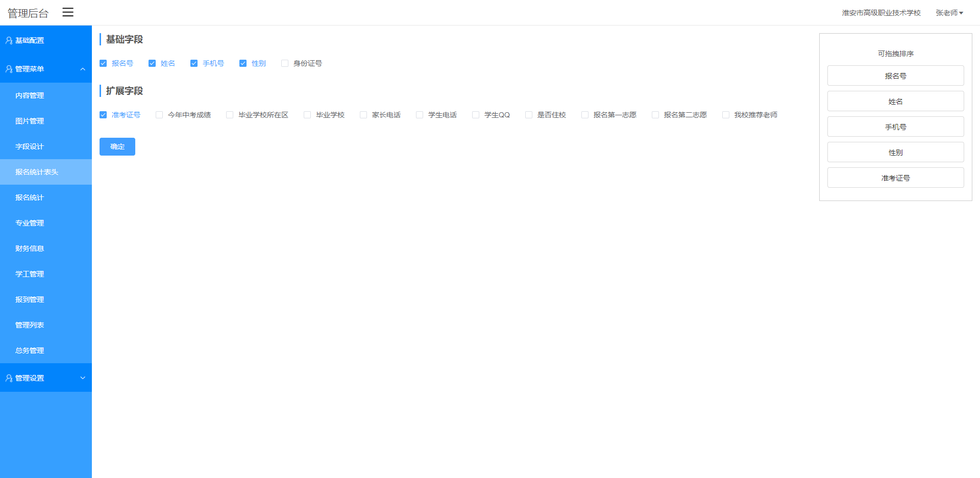Navigate to 报名统计
This screenshot has height=478, width=980.
pyautogui.click(x=46, y=197)
